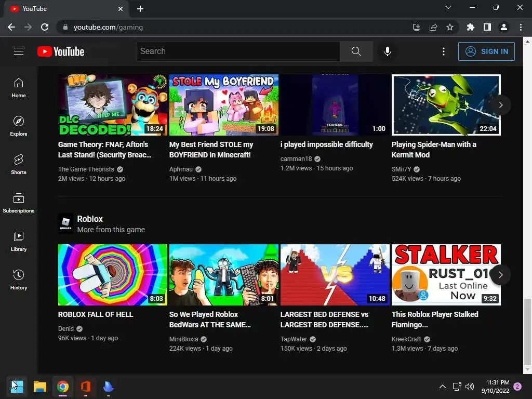532x399 pixels.
Task: Open Chrome profile icon
Action: (504, 27)
